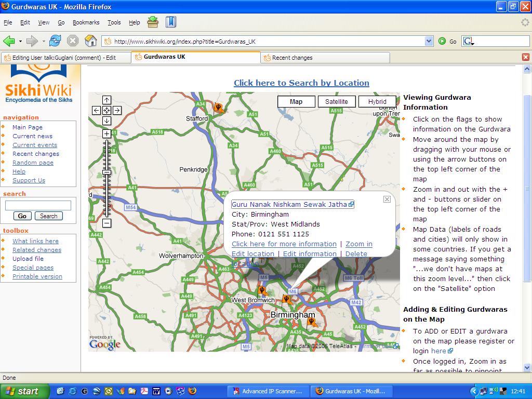Click the blue bookmark book toolbar icon

[x=170, y=22]
